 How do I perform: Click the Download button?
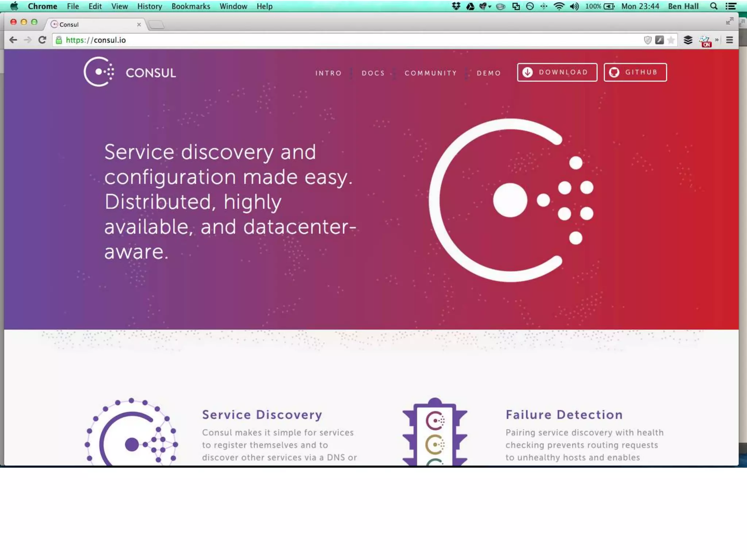557,72
